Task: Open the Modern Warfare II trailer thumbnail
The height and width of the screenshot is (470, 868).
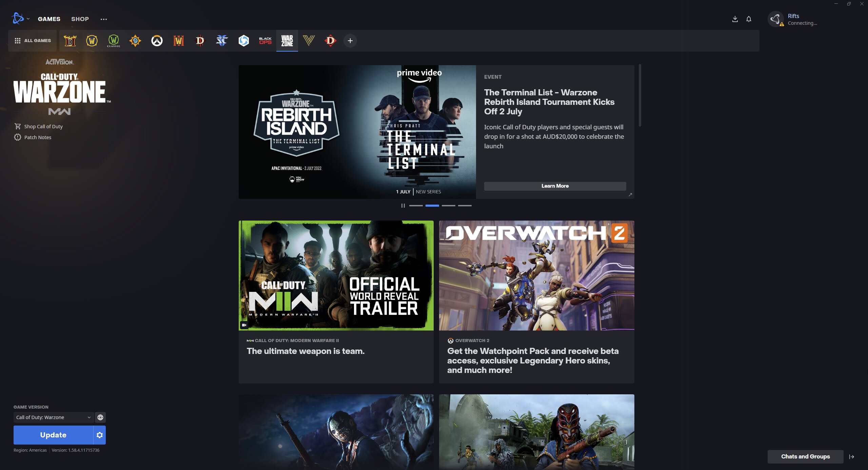Action: (x=336, y=276)
